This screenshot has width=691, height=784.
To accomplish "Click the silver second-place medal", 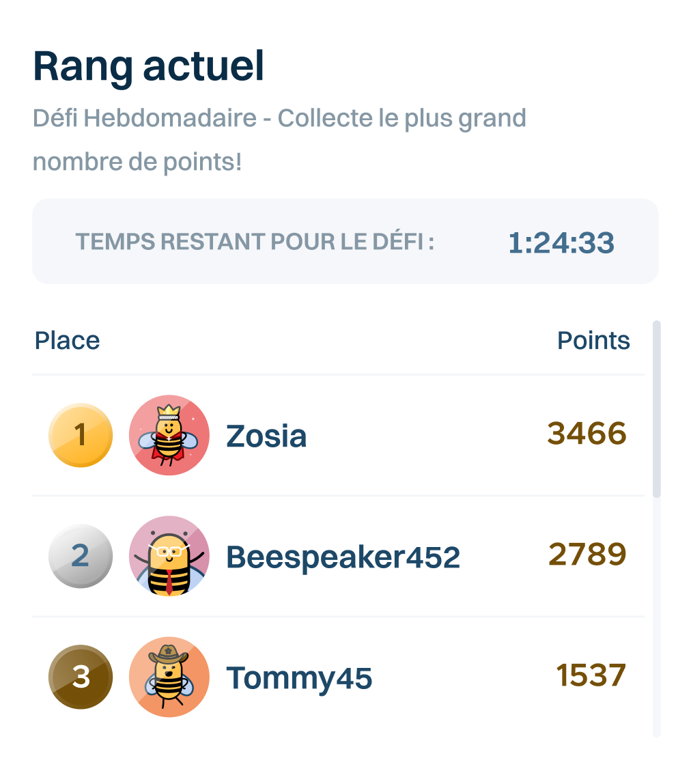I will click(81, 556).
